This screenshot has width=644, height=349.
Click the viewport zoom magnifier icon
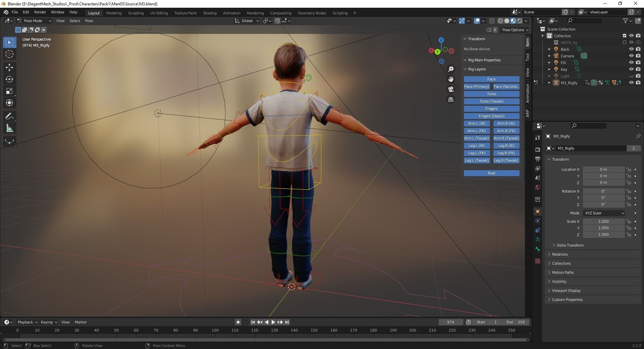tap(451, 69)
